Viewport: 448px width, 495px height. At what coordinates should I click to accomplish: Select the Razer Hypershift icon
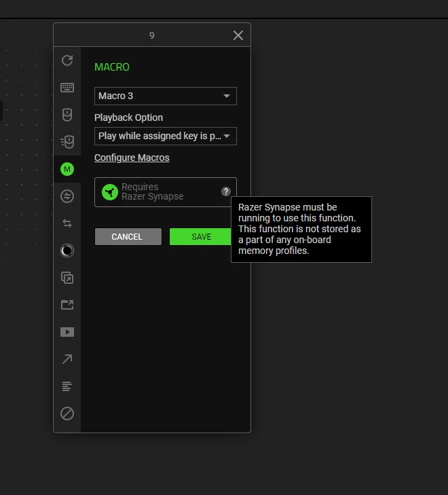click(x=67, y=278)
